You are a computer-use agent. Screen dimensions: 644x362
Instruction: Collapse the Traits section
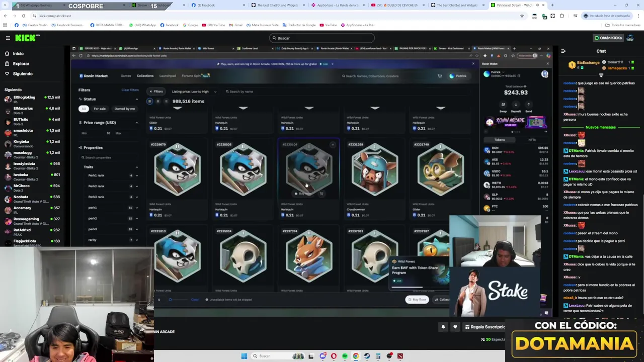point(136,167)
